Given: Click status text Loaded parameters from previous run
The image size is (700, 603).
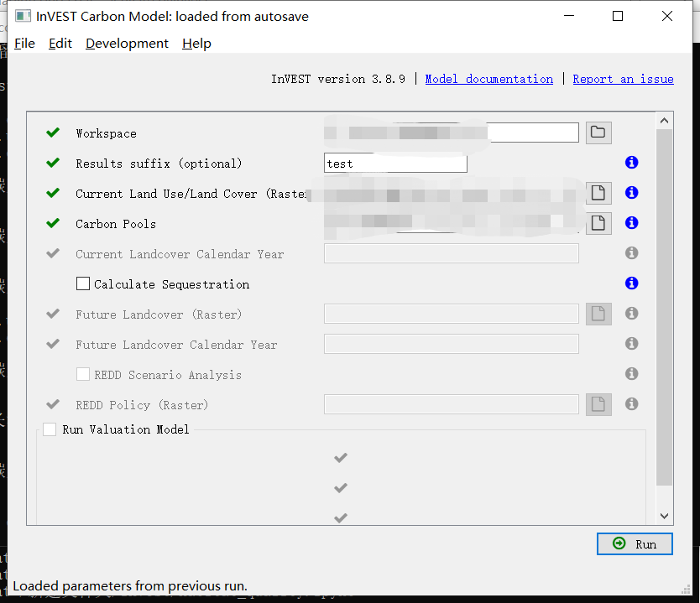Looking at the screenshot, I should pos(130,585).
